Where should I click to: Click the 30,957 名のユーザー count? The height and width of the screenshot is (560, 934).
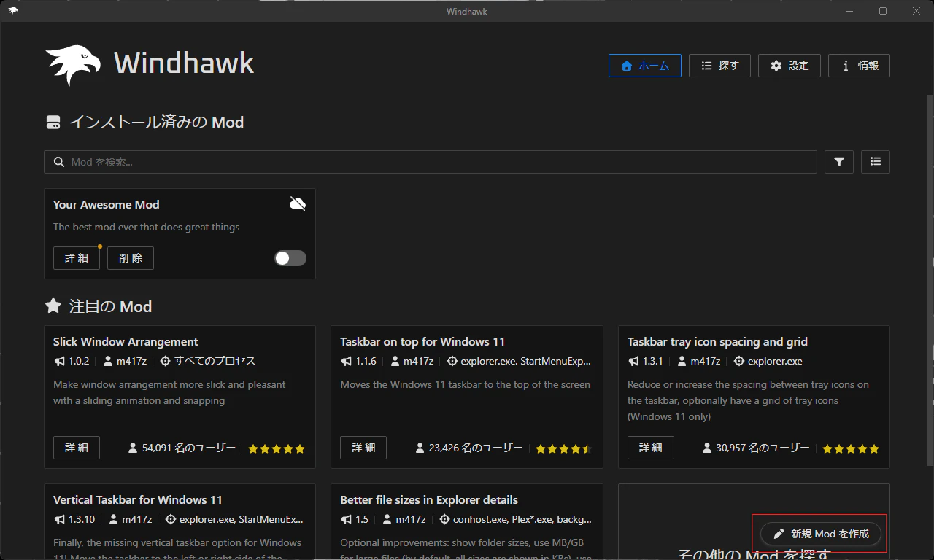[x=756, y=448]
